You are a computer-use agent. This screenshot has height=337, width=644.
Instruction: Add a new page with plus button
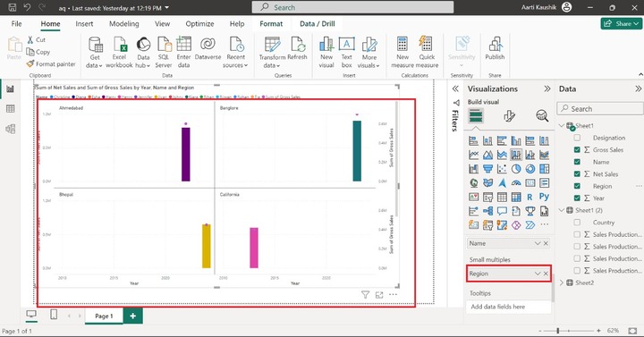pos(132,316)
